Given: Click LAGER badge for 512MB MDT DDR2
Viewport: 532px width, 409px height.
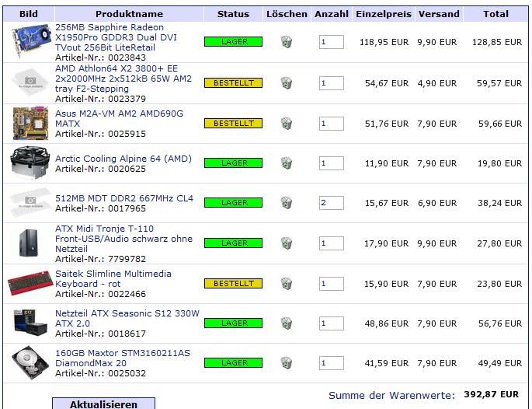Looking at the screenshot, I should 234,203.
